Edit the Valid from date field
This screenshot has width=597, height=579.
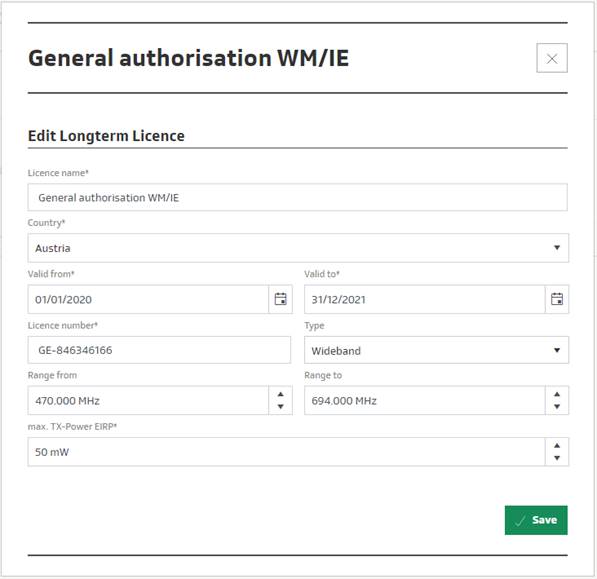[148, 299]
